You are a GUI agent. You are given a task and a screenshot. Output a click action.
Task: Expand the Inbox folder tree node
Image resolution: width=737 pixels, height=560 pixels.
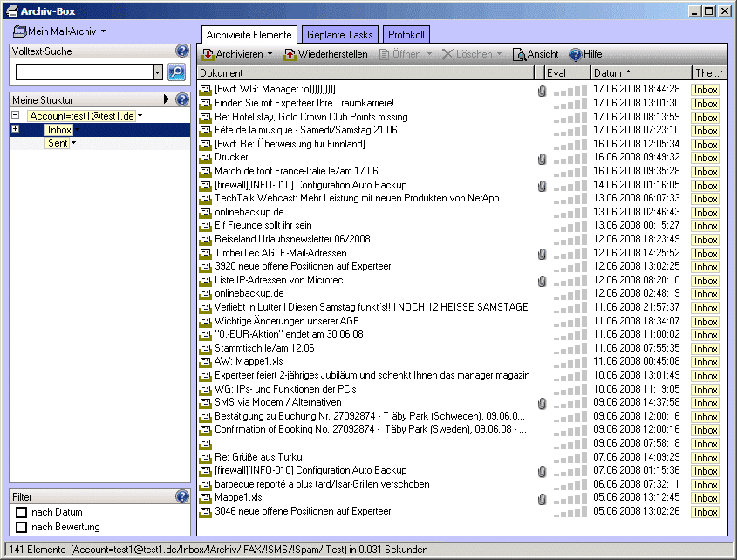pos(16,130)
